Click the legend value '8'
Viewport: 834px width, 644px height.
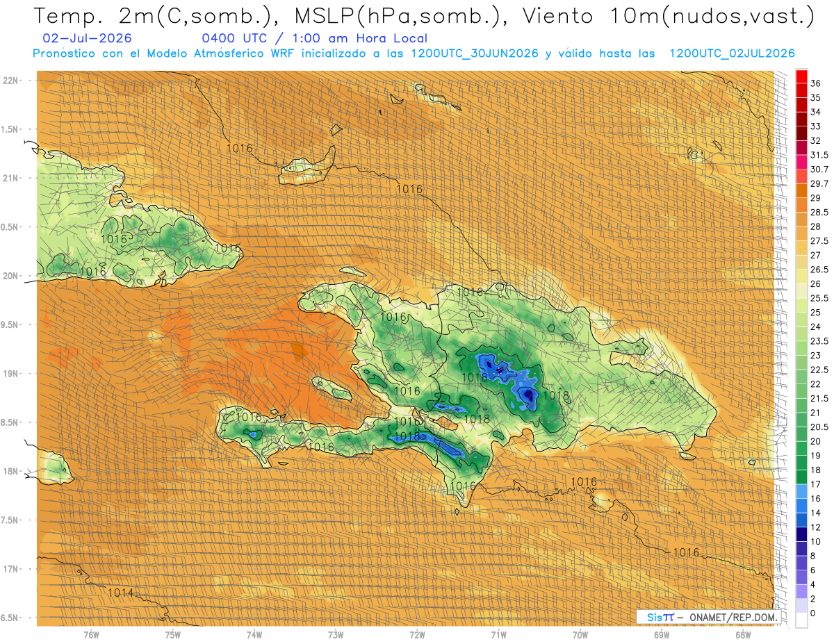click(814, 556)
